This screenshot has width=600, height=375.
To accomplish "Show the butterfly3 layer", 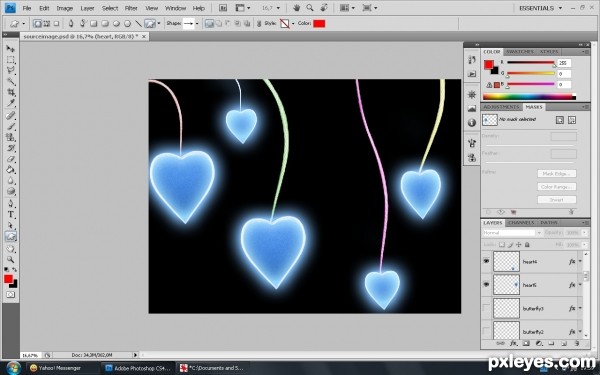I will (x=486, y=308).
